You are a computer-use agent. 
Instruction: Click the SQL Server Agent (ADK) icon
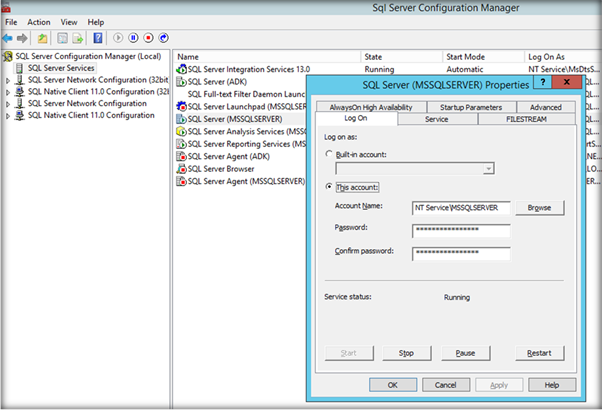pyautogui.click(x=181, y=156)
